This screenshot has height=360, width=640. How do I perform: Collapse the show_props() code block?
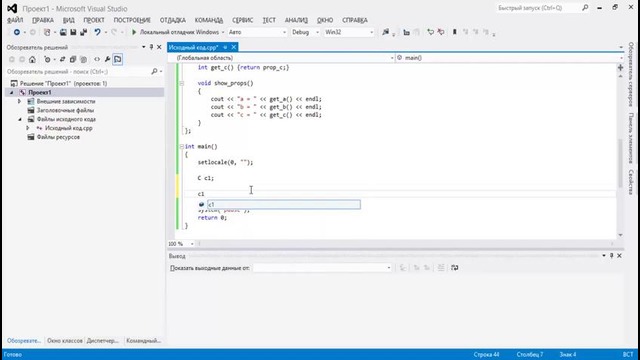182,83
